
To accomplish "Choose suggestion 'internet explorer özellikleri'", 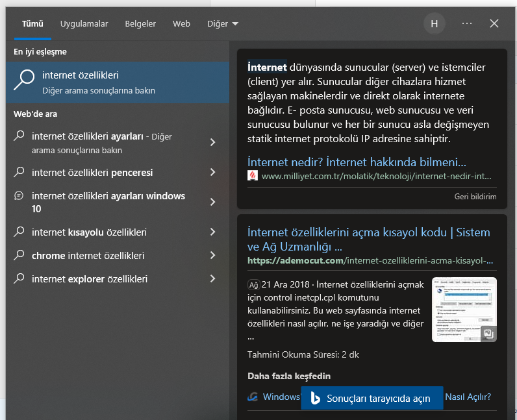I will pyautogui.click(x=90, y=279).
